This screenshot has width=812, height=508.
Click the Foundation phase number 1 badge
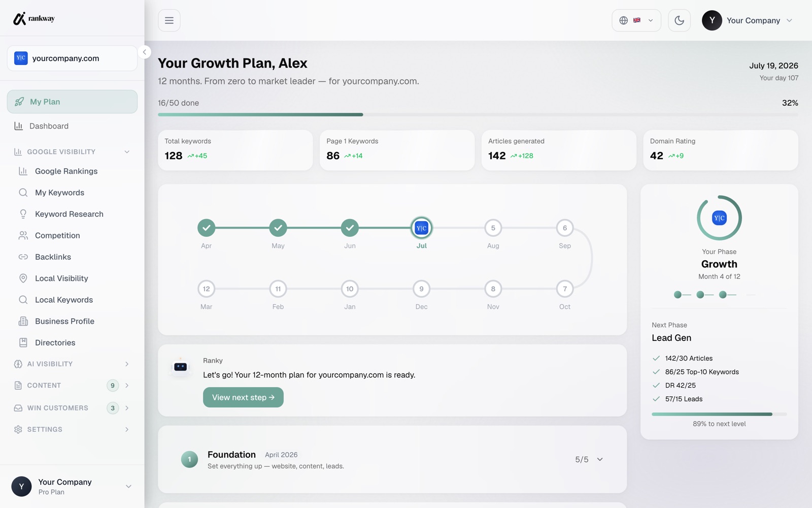[x=189, y=459]
